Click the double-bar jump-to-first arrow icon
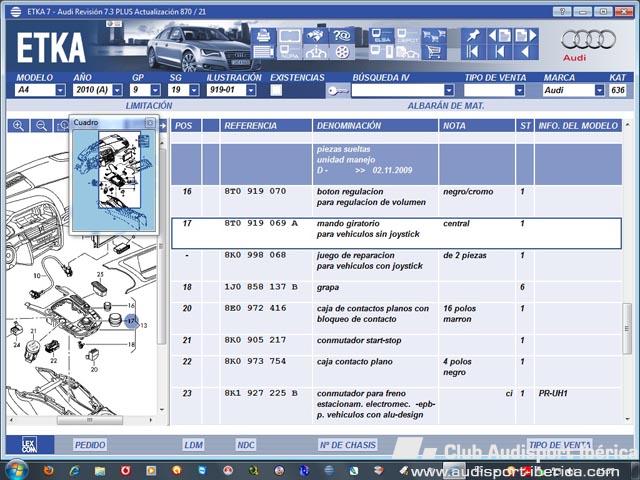640x480 pixels. pos(473,52)
